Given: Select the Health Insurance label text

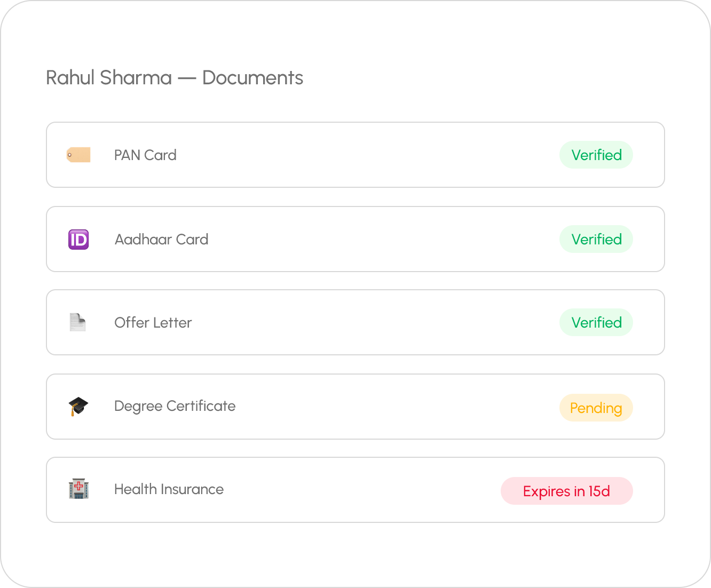Looking at the screenshot, I should click(x=169, y=489).
